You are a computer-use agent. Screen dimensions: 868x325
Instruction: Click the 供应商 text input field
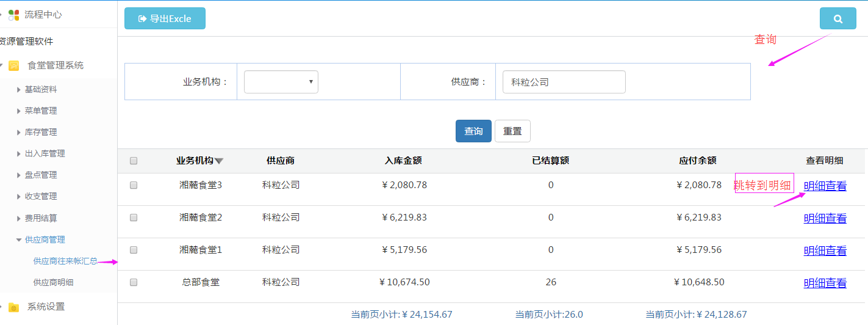pyautogui.click(x=564, y=82)
